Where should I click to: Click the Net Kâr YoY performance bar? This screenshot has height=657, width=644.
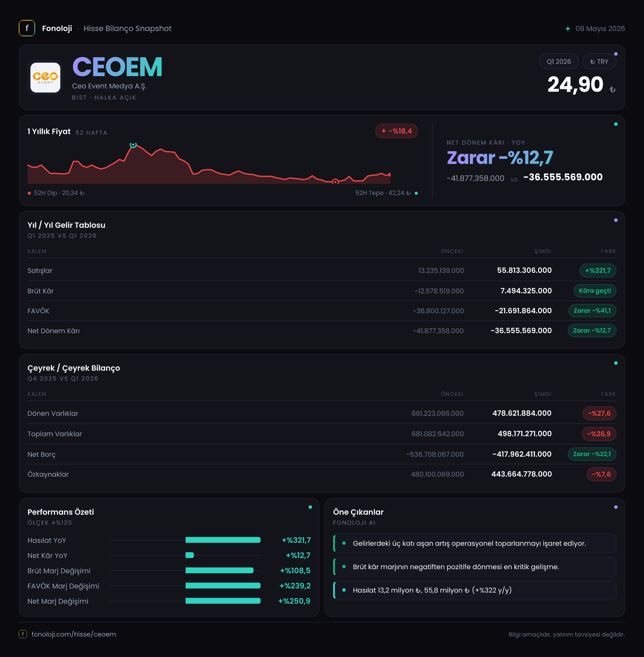click(190, 555)
